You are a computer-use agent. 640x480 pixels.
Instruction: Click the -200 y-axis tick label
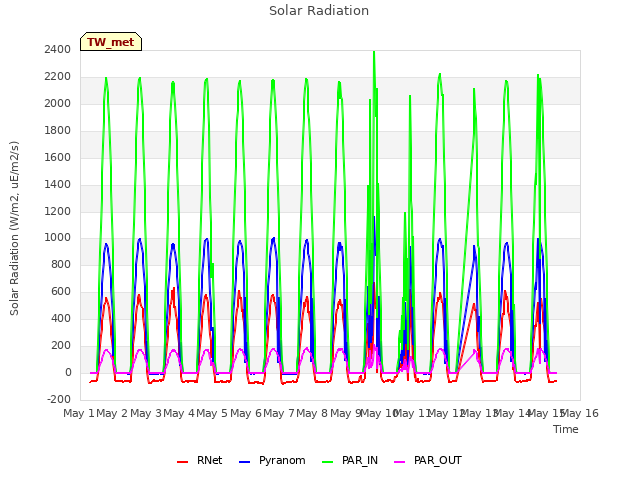coord(59,399)
